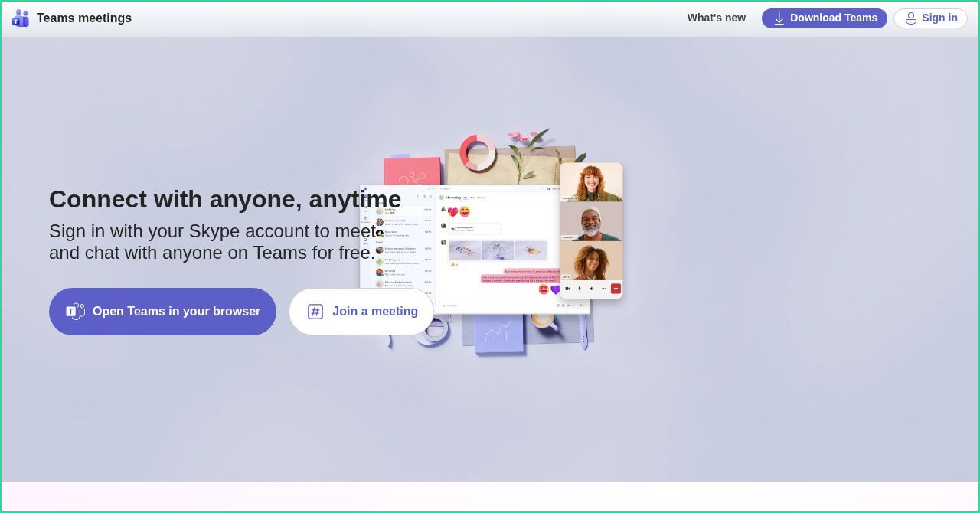Click the laughing emoji reaction in the chat
Image resolution: width=980 pixels, height=513 pixels.
(x=465, y=212)
